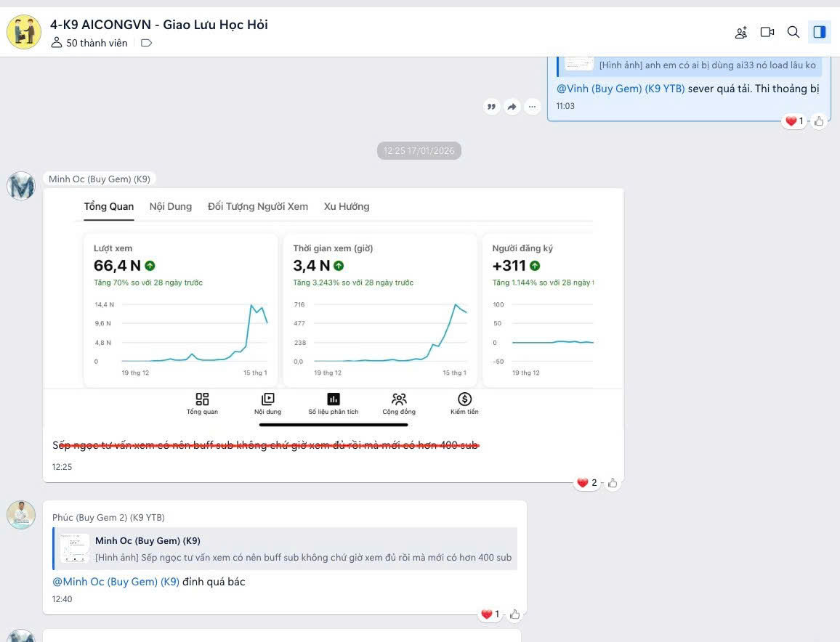Viewport: 840px width, 642px height.
Task: Jump to quoted Minh Oc message in Phúc's reply
Action: coord(285,549)
